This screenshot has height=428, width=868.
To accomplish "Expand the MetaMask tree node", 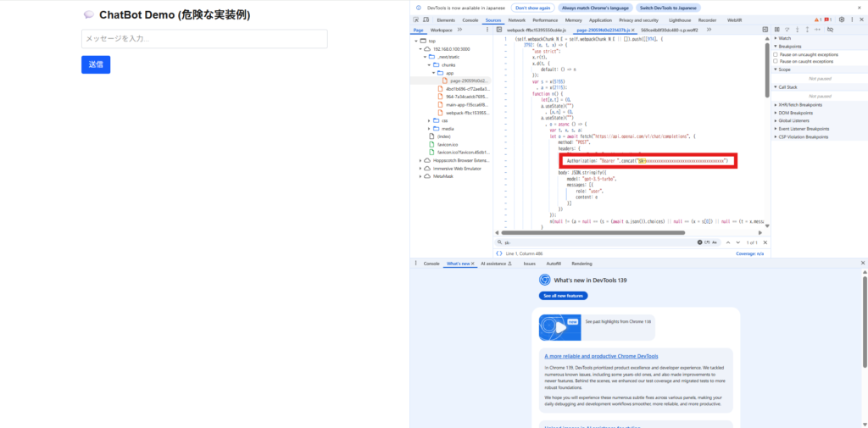I will click(420, 176).
